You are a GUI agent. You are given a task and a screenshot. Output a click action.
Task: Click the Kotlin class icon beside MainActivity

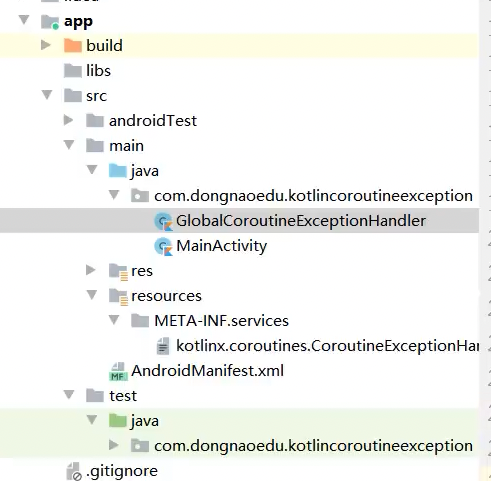click(163, 246)
